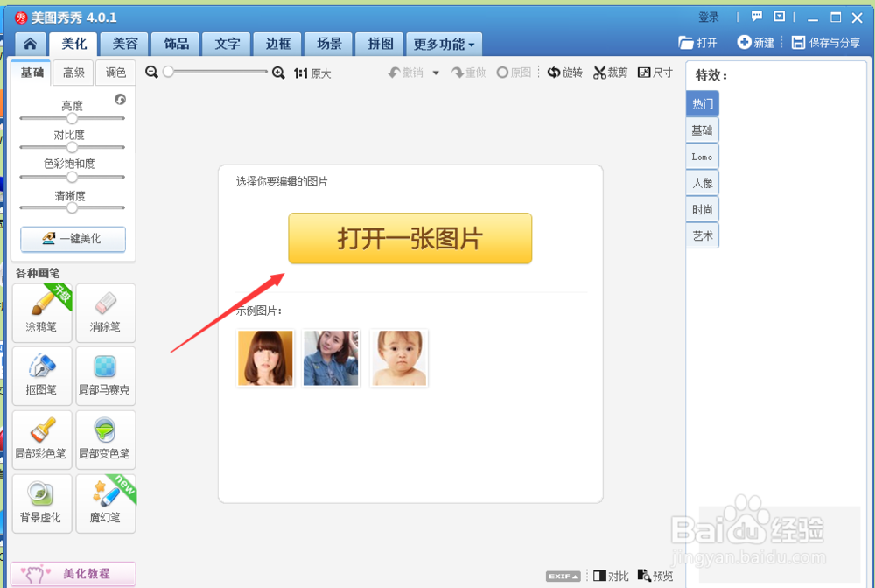Select the 热门 popular effects category
The height and width of the screenshot is (588, 875).
(x=702, y=103)
